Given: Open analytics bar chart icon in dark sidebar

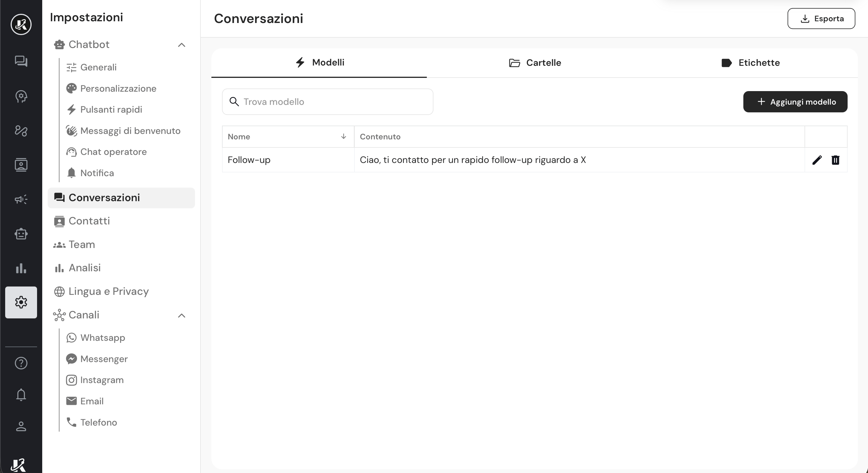Looking at the screenshot, I should point(21,268).
